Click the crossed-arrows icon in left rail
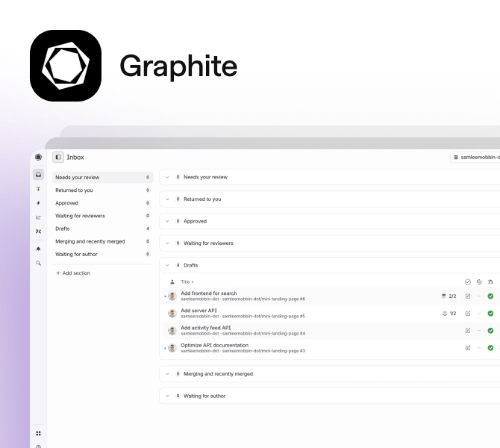500x448 pixels. click(x=38, y=231)
